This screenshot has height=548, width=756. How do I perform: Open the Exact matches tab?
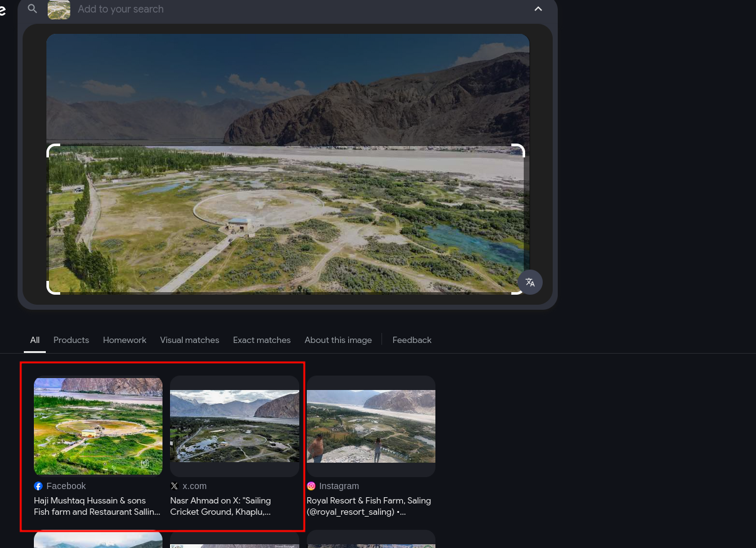click(x=262, y=340)
